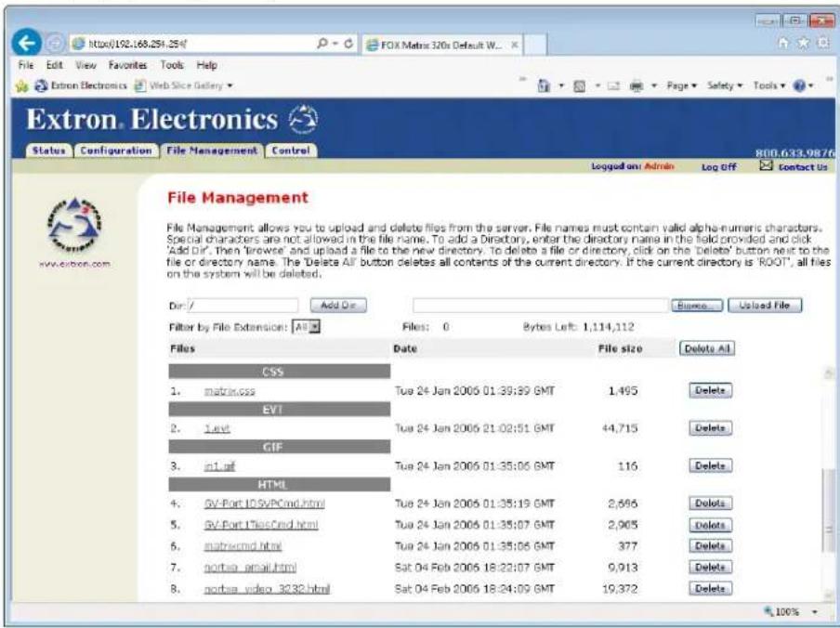
Task: Click the upload file path field
Action: tap(541, 306)
